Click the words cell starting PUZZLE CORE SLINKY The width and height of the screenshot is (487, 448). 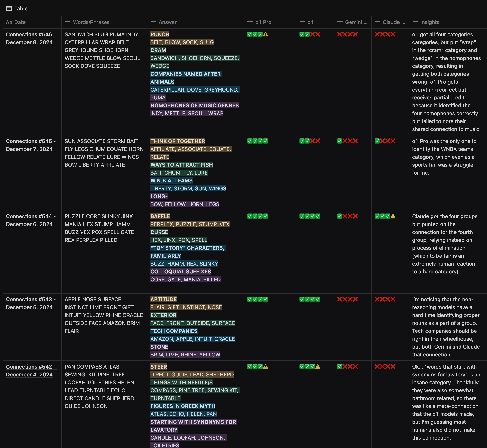pos(99,228)
